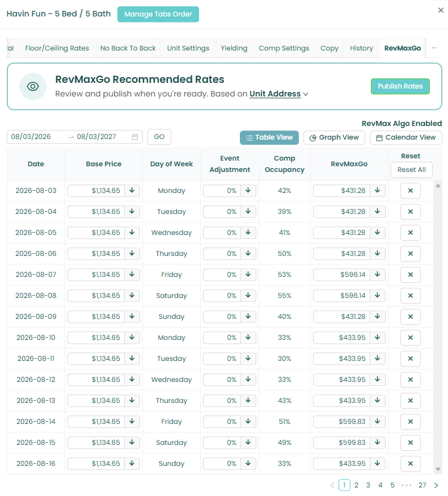448x496 pixels.
Task: Reset the 2026-08-16 row with X
Action: [x=411, y=464]
